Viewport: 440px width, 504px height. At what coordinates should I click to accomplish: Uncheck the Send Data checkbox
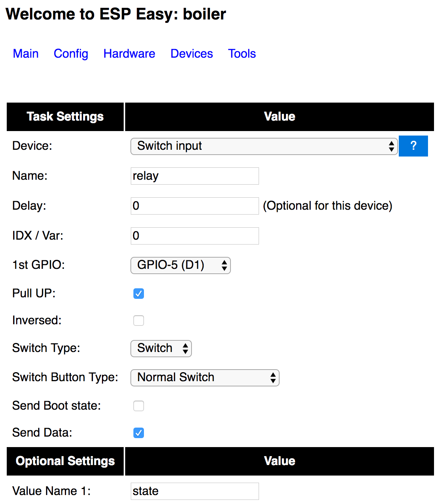point(139,433)
